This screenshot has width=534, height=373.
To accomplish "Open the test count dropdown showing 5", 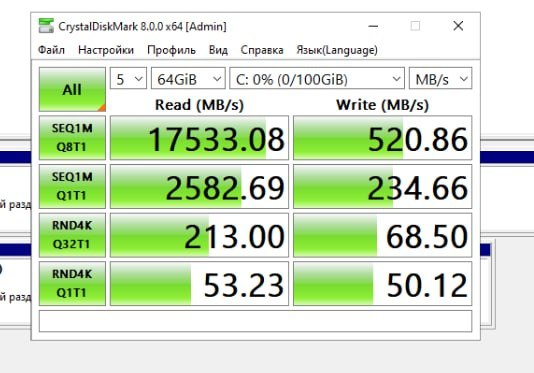I will pos(128,78).
